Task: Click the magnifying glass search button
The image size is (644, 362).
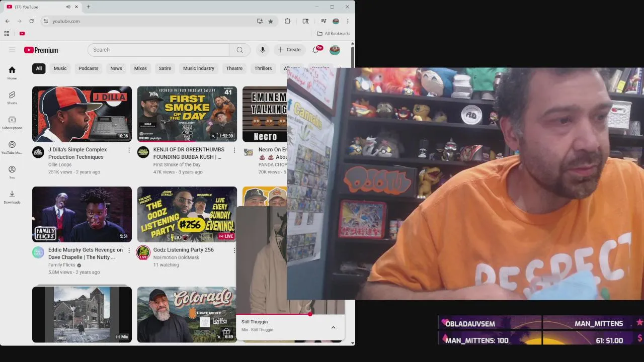Action: click(x=239, y=50)
